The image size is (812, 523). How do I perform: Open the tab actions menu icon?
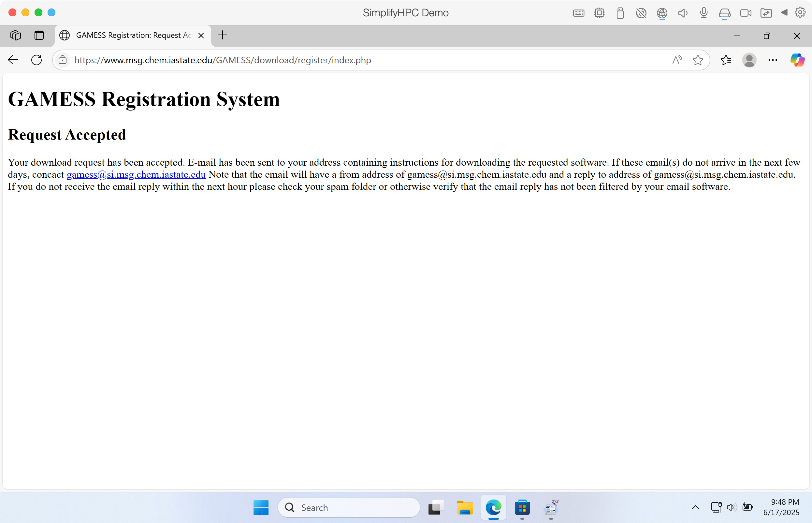point(39,35)
